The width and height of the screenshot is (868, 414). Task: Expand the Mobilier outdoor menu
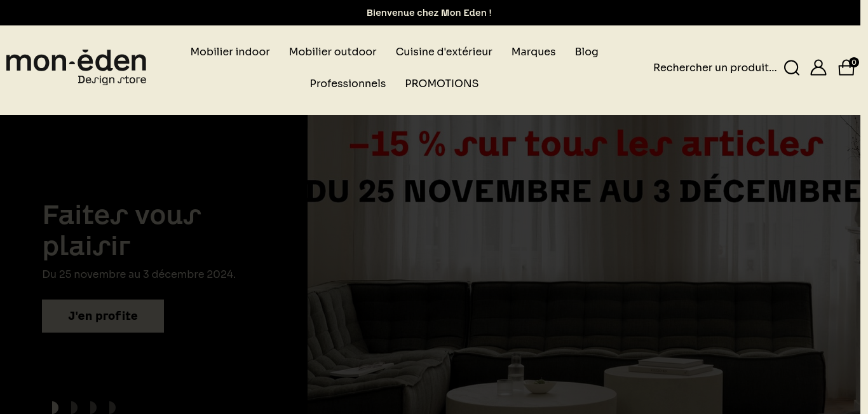(333, 52)
